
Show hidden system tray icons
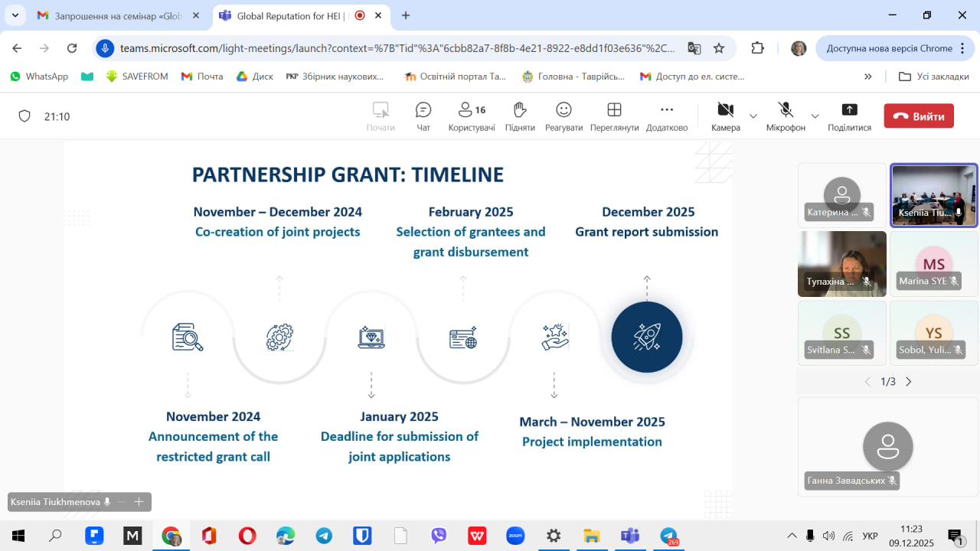coord(792,536)
